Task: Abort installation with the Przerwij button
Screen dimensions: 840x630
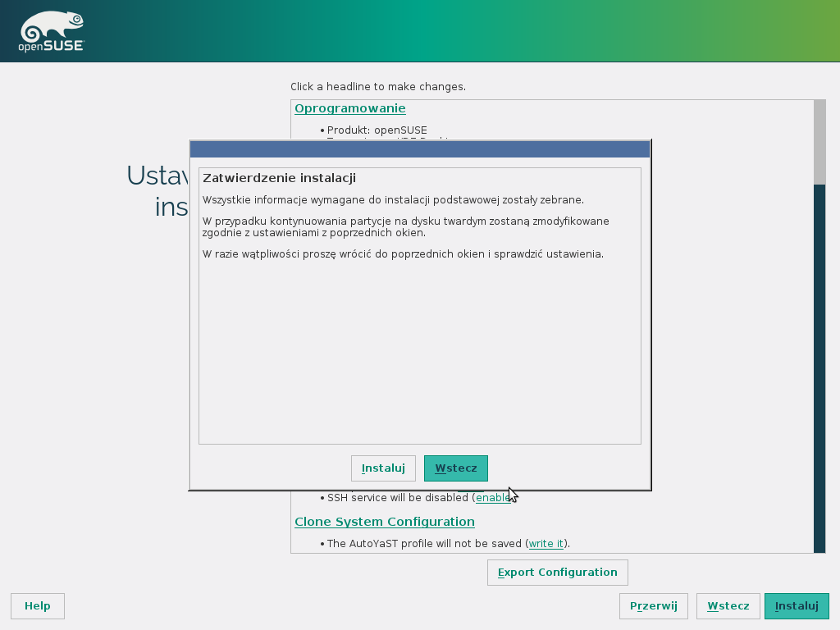Action: tap(653, 606)
